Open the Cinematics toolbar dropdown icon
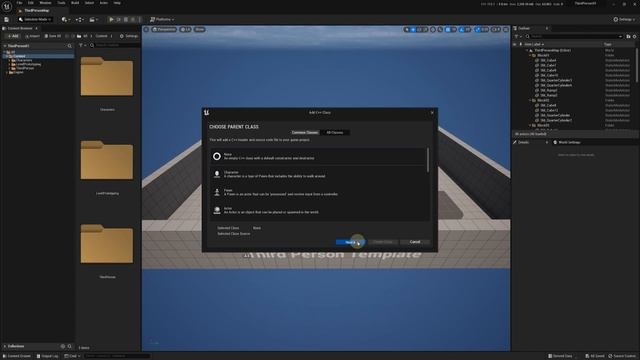 pyautogui.click(x=94, y=20)
